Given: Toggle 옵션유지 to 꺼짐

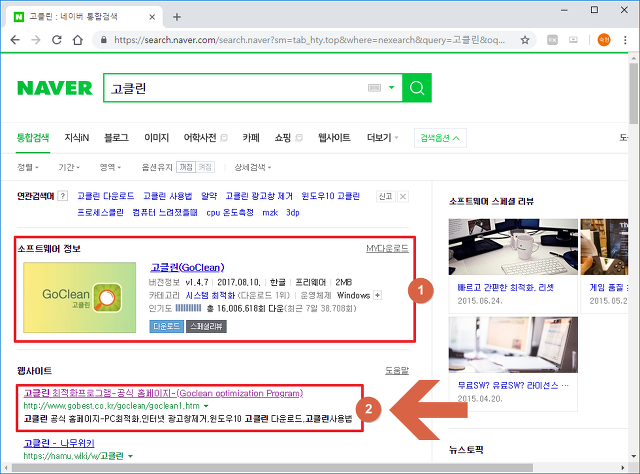Looking at the screenshot, I should pos(186,167).
